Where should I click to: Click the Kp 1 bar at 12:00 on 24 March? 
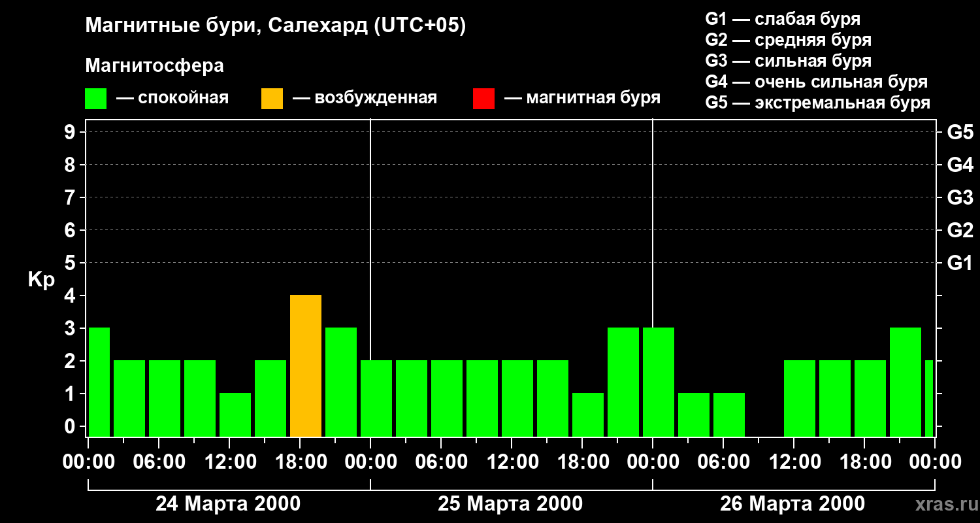[x=235, y=414]
